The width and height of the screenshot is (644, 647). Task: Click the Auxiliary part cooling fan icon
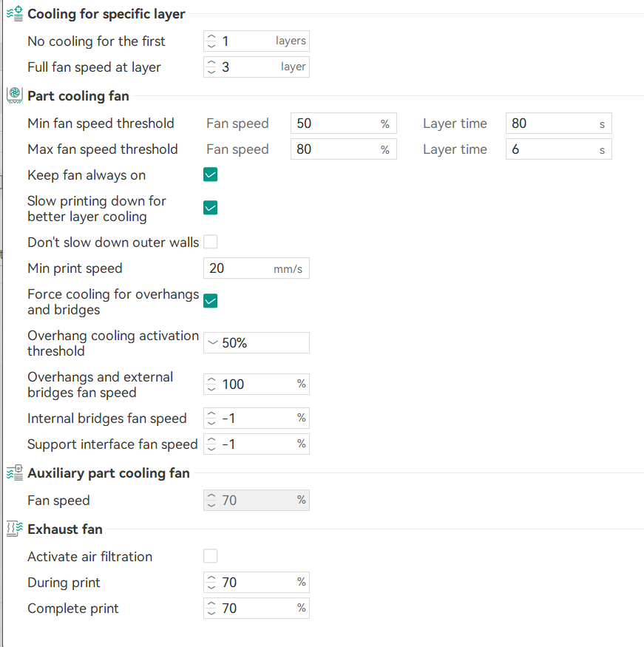pos(14,473)
